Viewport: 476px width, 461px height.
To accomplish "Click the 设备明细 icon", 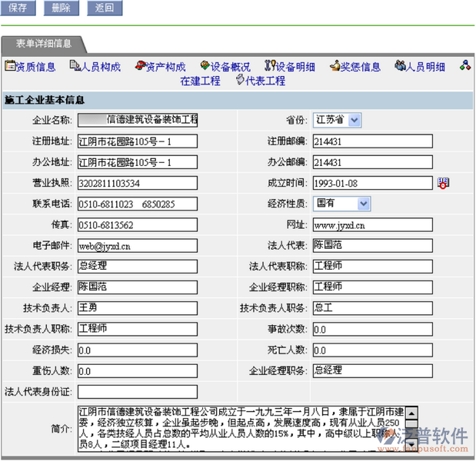I will (269, 67).
